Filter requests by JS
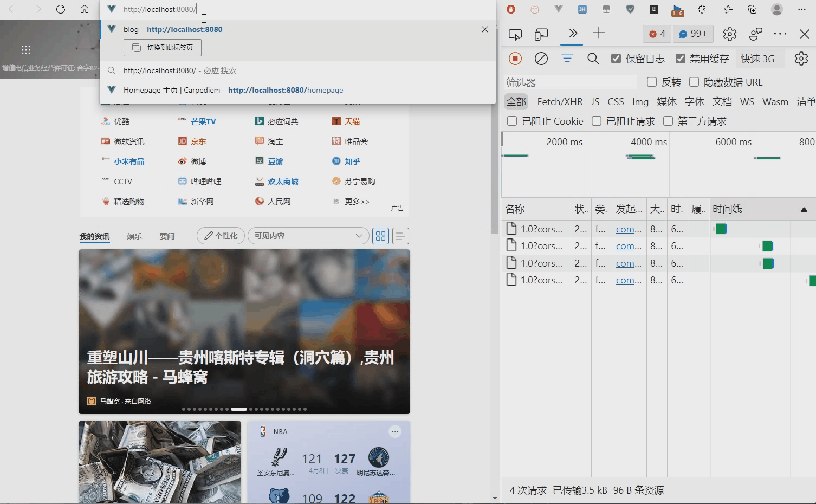Image resolution: width=816 pixels, height=504 pixels. click(x=595, y=102)
